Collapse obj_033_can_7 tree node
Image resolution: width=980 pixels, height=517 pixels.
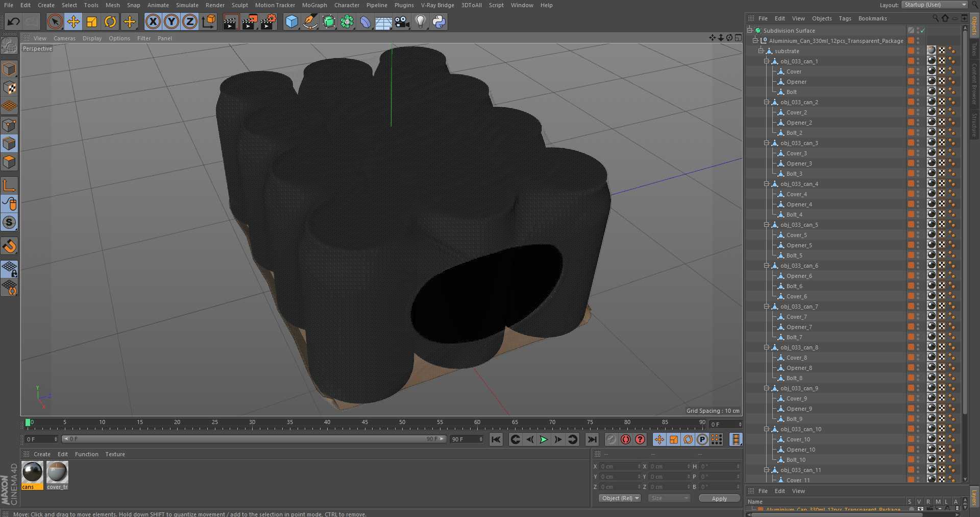coord(766,307)
